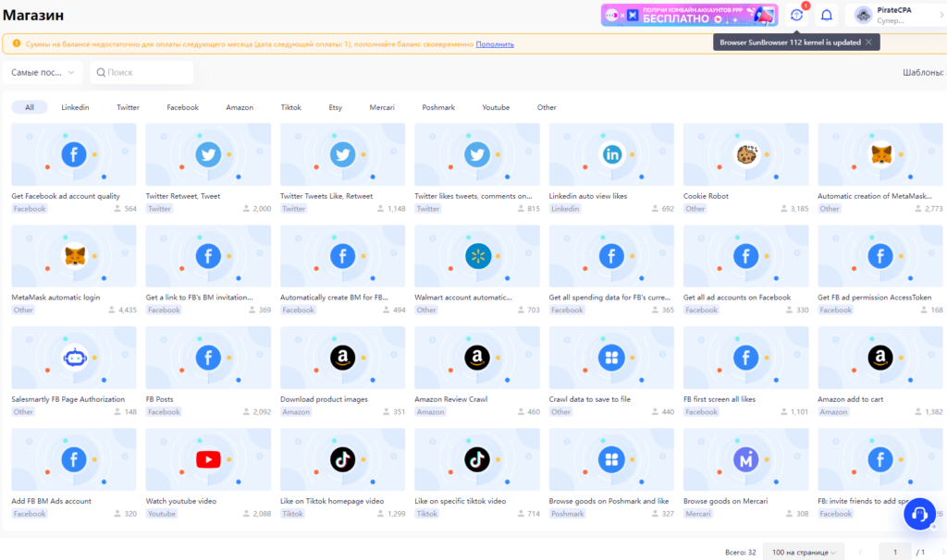947x560 pixels.
Task: Click the Магазин page heading
Action: [33, 15]
